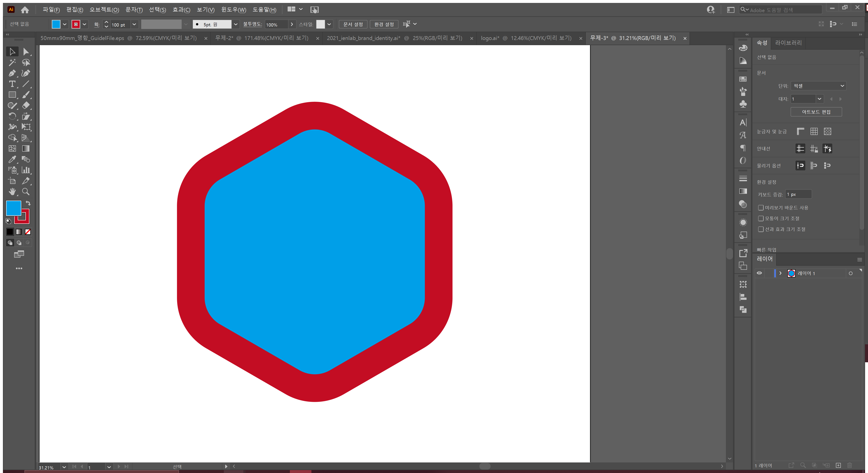Image resolution: width=868 pixels, height=473 pixels.
Task: Click the swap fill and stroke arrow
Action: [28, 203]
